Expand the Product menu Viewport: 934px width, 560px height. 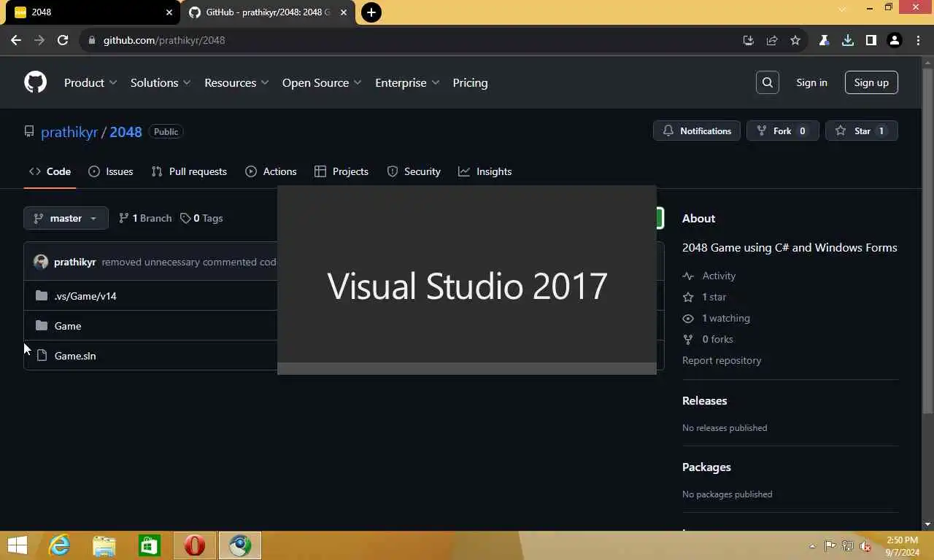pyautogui.click(x=90, y=82)
